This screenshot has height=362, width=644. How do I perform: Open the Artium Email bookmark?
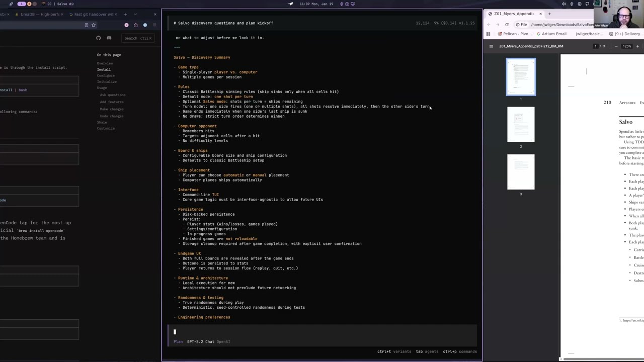[551, 34]
